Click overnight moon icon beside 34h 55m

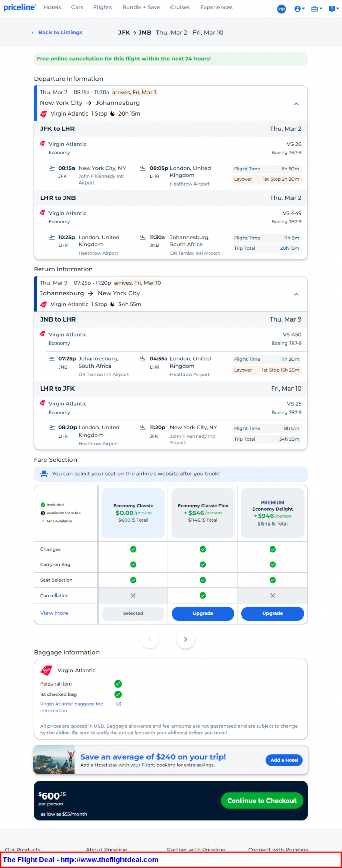point(113,304)
